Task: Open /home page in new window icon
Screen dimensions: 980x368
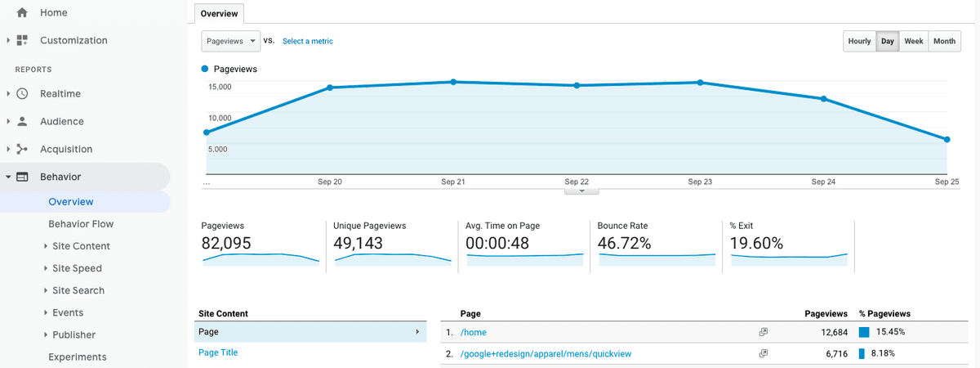Action: (x=764, y=332)
